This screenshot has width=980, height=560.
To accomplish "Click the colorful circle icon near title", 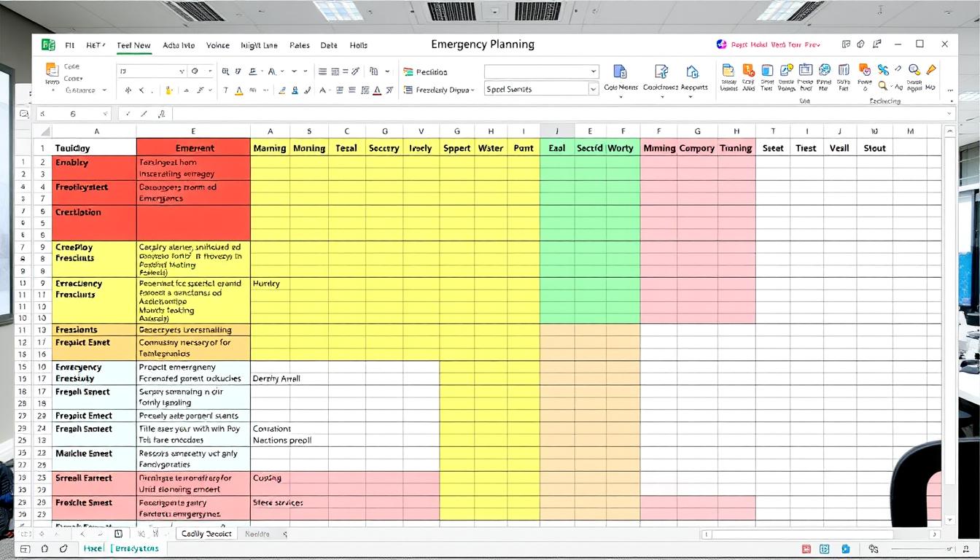I will pos(721,44).
